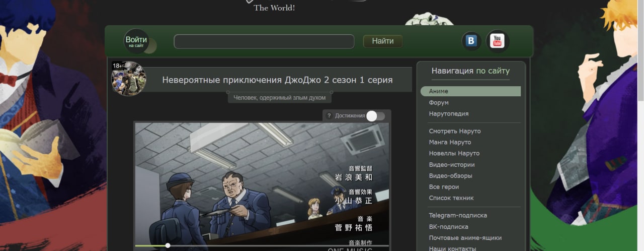The height and width of the screenshot is (251, 644).
Task: Open Смотреть Наруто link
Action: pos(455,131)
